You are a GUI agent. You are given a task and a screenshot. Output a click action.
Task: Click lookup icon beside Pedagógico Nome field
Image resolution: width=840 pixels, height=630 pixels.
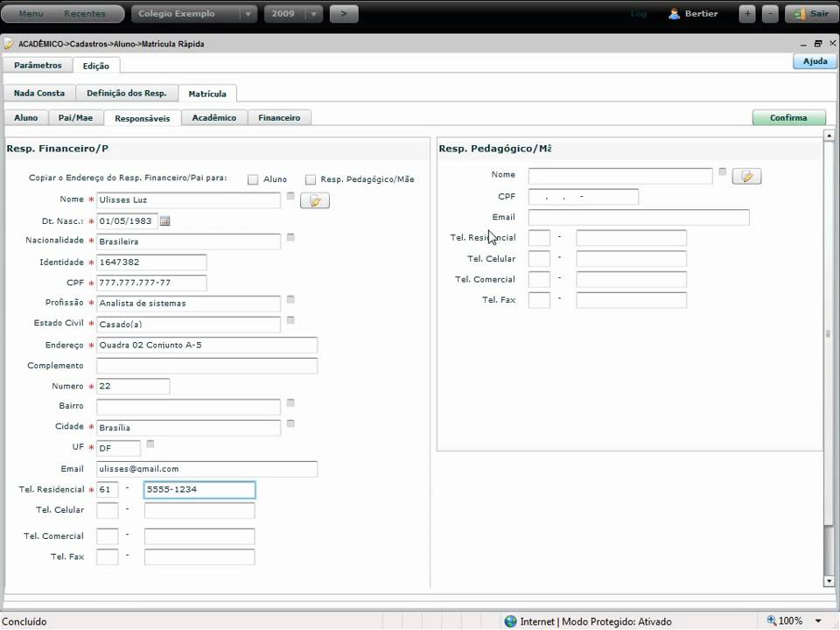(722, 172)
